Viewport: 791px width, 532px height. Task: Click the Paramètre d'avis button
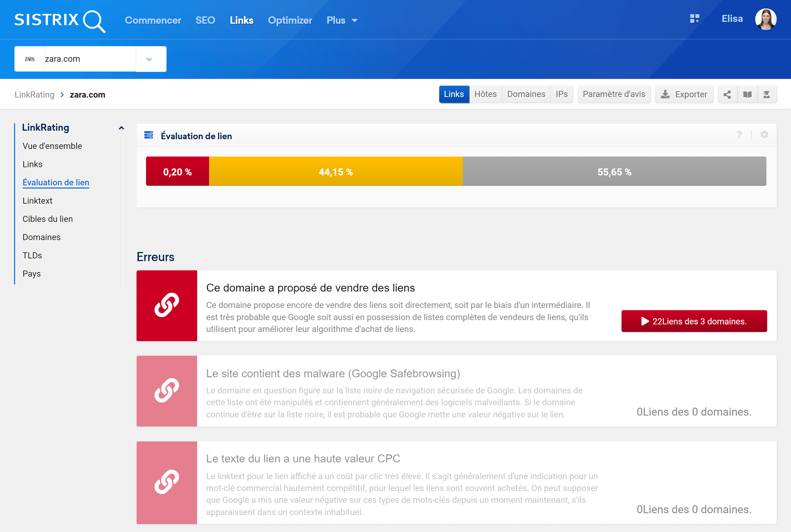point(614,94)
